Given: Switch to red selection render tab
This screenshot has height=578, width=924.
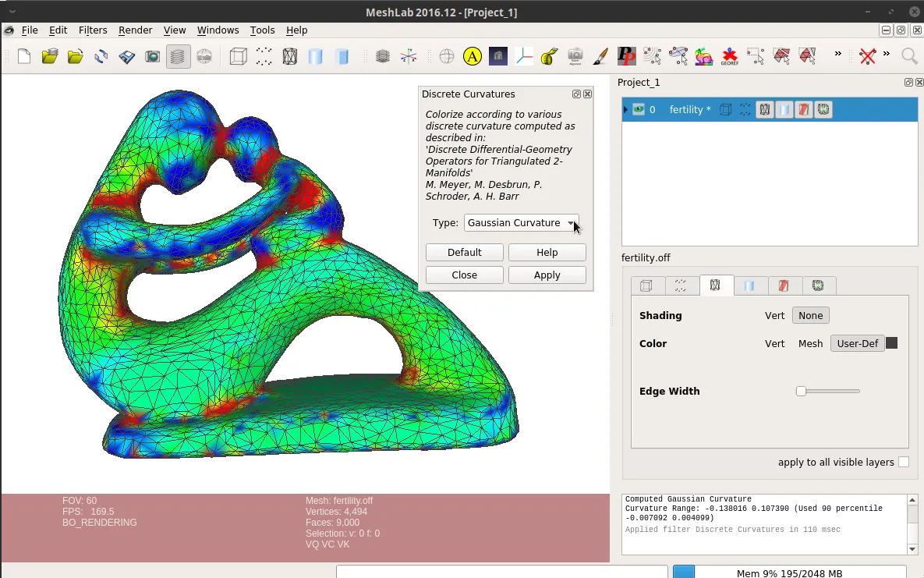Looking at the screenshot, I should tap(784, 285).
